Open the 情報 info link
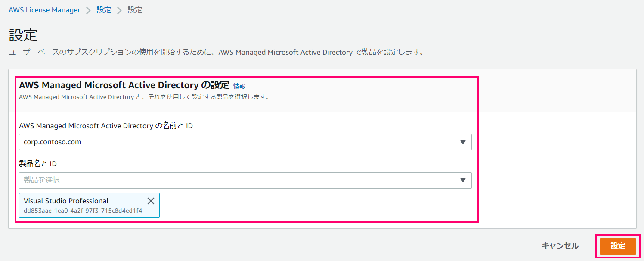 pyautogui.click(x=239, y=86)
